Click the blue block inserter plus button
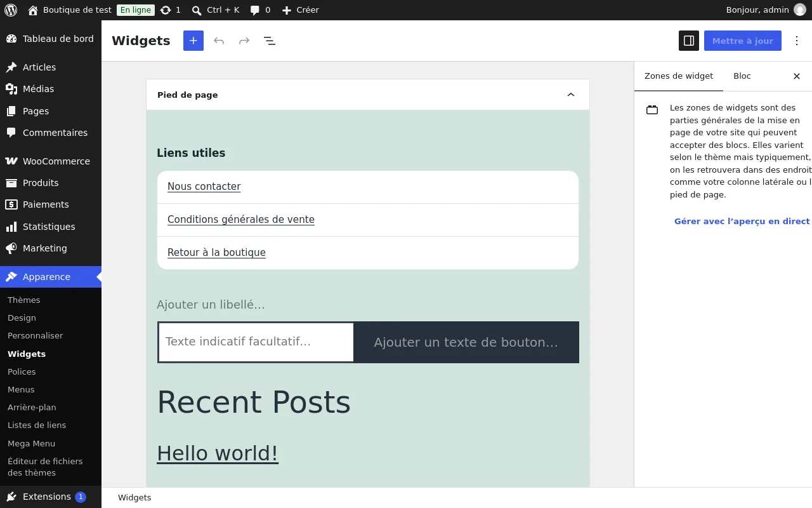Image resolution: width=812 pixels, height=508 pixels. point(193,41)
